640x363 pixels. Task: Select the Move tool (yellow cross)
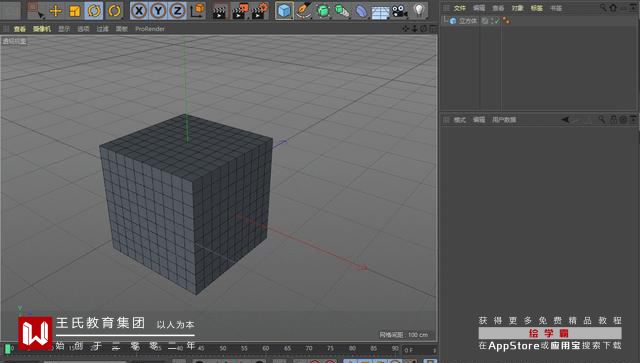click(55, 11)
